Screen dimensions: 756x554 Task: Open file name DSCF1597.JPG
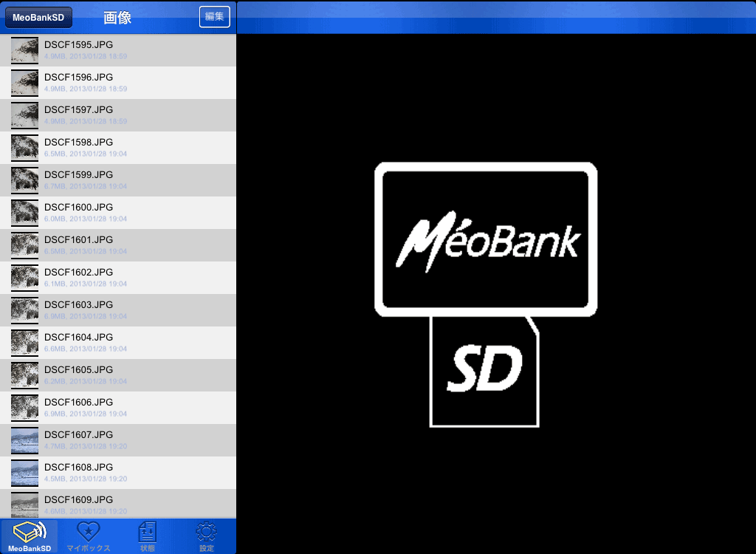78,109
